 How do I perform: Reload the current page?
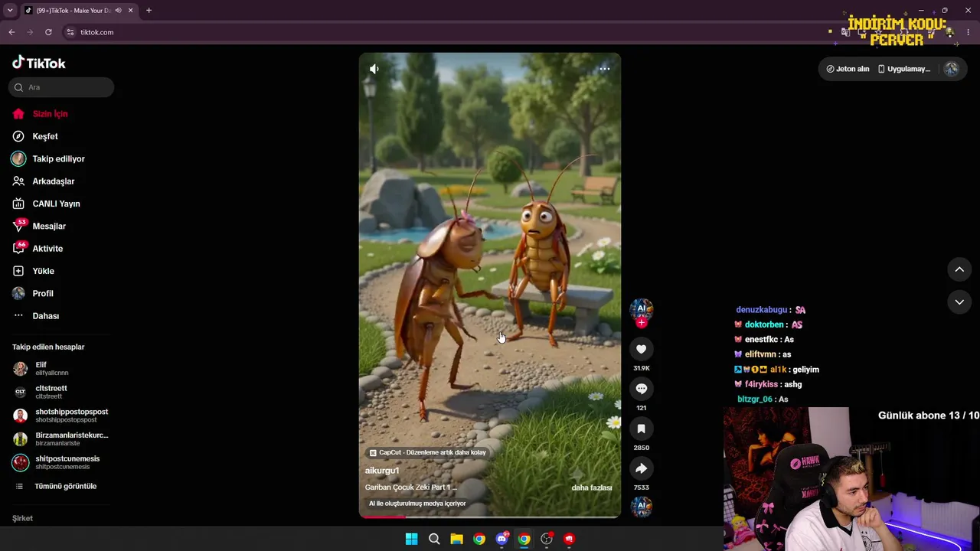(x=48, y=32)
